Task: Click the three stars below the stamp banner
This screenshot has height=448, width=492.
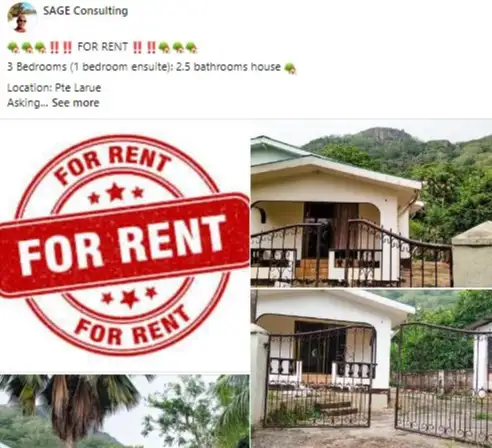Action: (129, 296)
